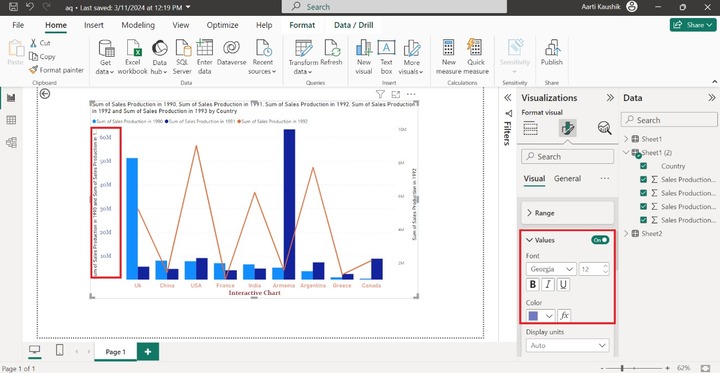Image resolution: width=720 pixels, height=373 pixels.
Task: Switch to Report view in left sidebar
Action: point(11,98)
